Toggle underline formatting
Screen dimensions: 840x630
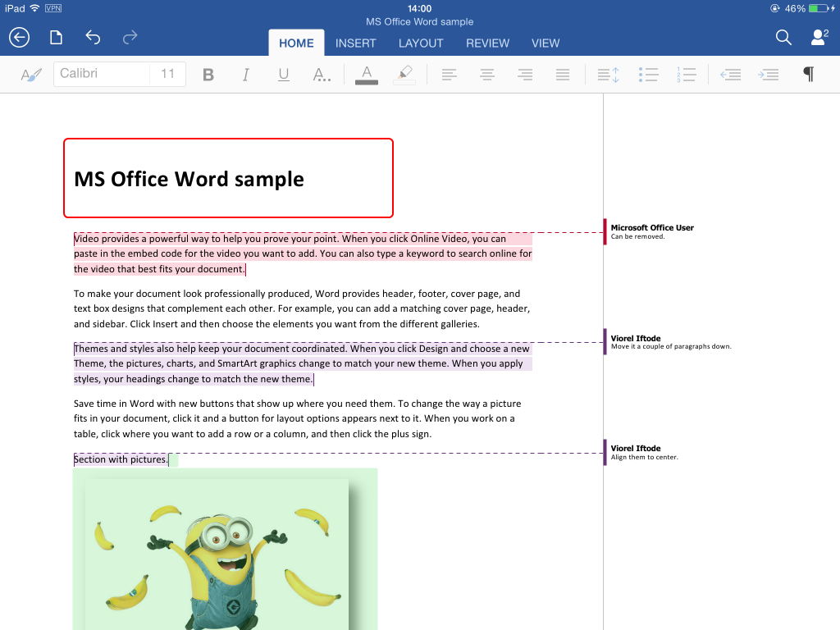[284, 75]
